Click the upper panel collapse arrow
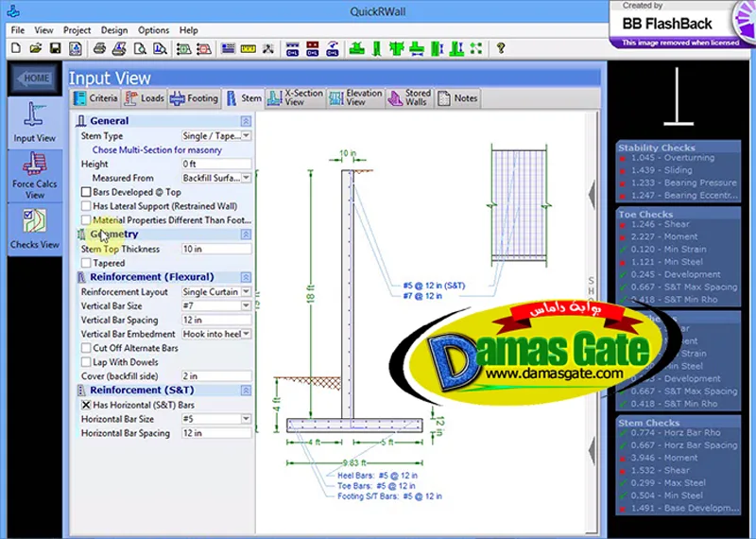756x539 pixels. (x=593, y=195)
